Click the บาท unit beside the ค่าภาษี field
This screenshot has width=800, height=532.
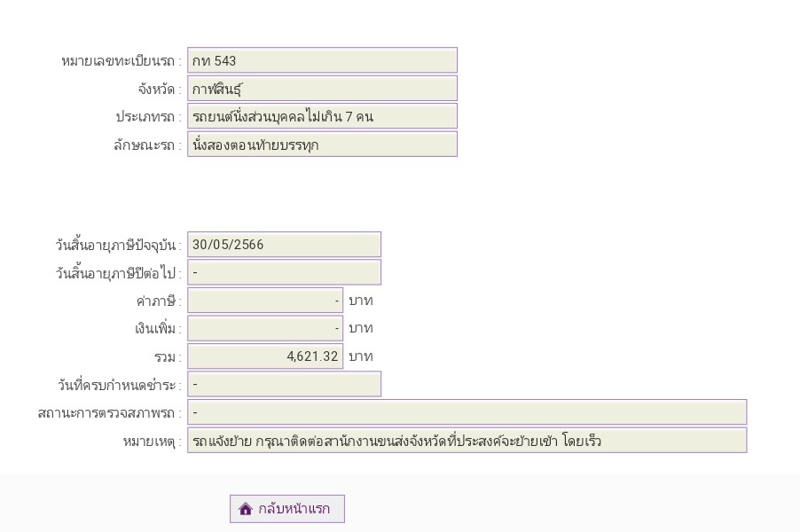361,301
